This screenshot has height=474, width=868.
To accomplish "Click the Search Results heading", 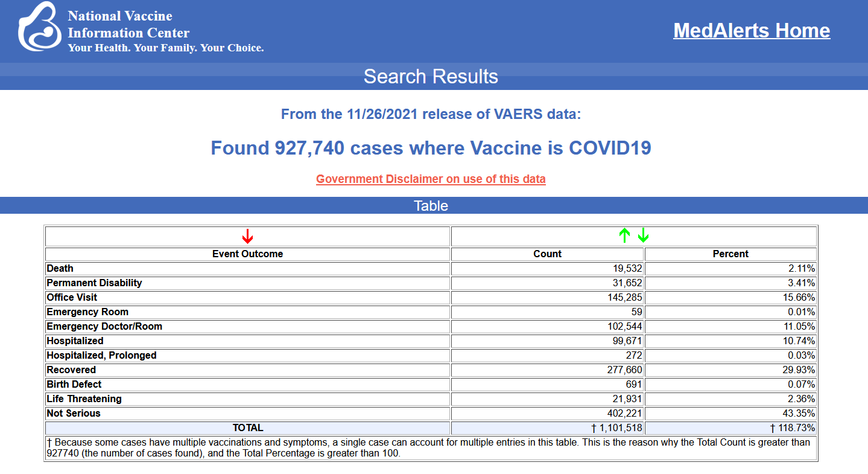I will [431, 77].
